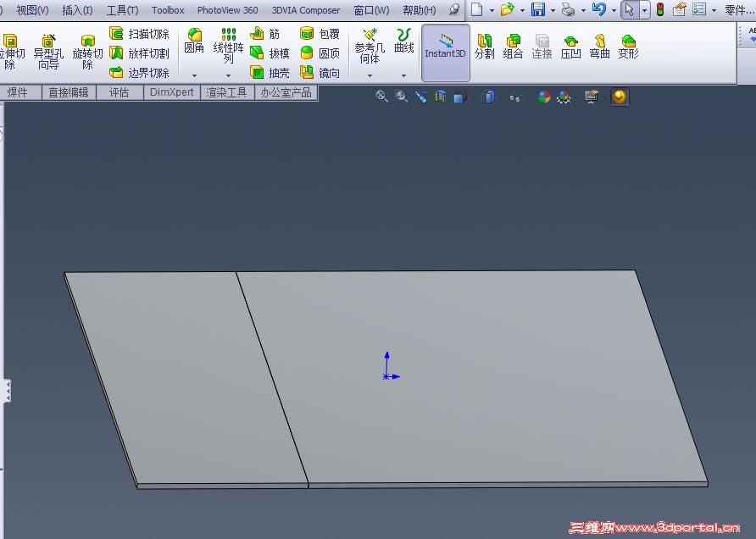The height and width of the screenshot is (539, 756).
Task: Toggle the Section View icon
Action: click(440, 97)
